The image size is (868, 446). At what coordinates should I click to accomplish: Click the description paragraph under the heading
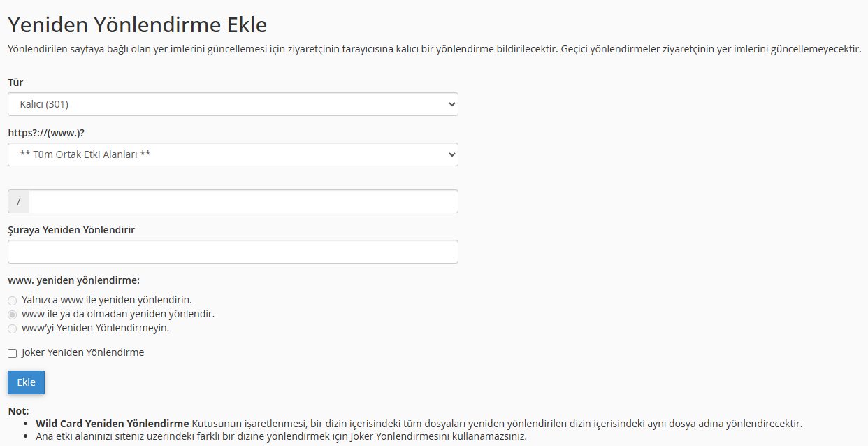(x=433, y=50)
